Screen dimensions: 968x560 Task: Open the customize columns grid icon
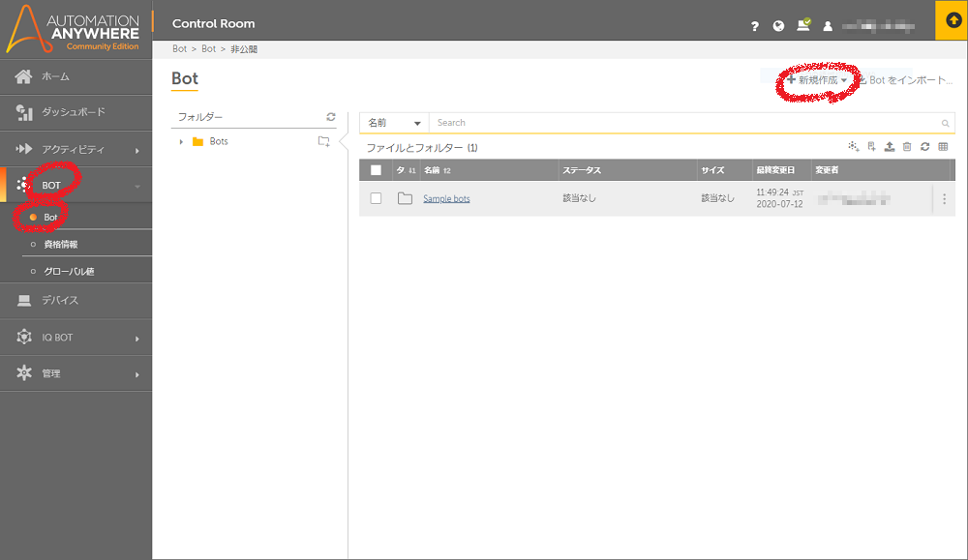[943, 147]
